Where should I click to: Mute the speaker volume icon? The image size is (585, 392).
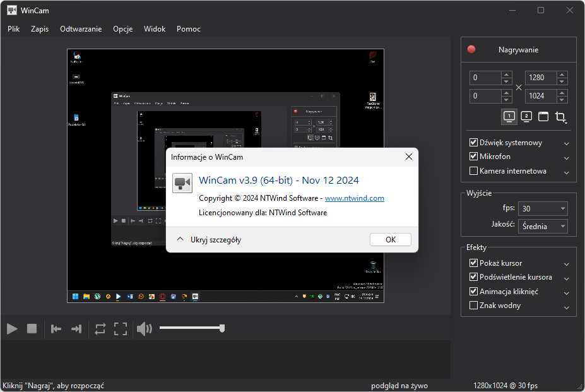pos(145,329)
